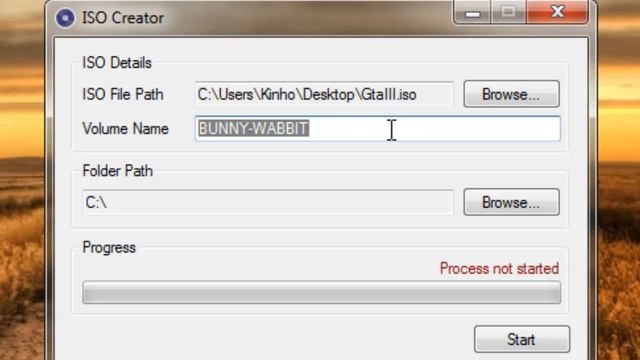
Task: Click the progress bar under Progress
Action: [x=322, y=292]
